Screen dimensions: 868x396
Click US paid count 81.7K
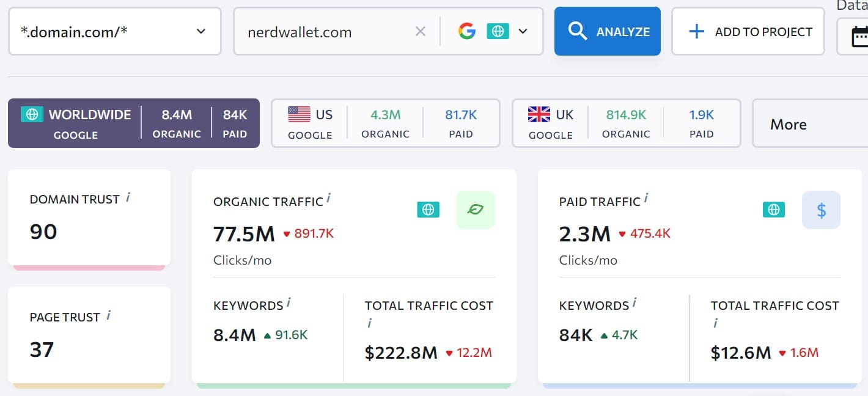click(x=461, y=115)
